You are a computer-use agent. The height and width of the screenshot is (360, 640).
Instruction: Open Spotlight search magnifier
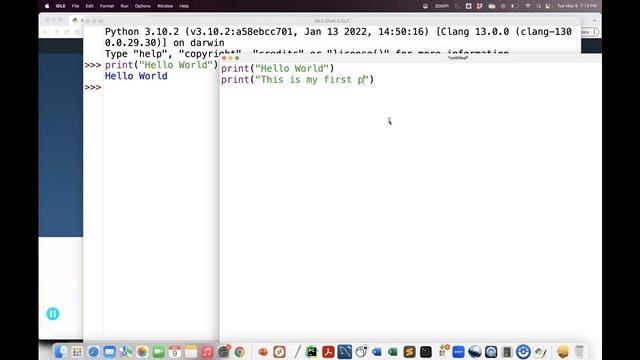(x=539, y=6)
